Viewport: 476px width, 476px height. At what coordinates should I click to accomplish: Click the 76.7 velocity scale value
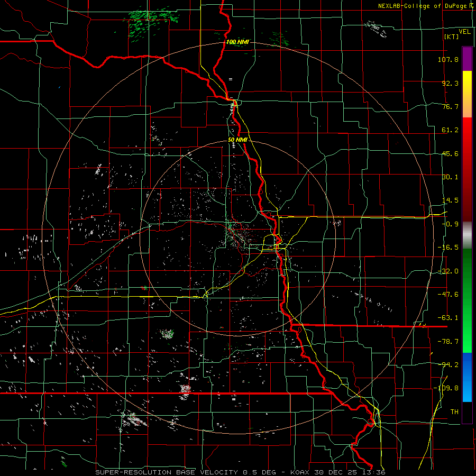point(450,106)
